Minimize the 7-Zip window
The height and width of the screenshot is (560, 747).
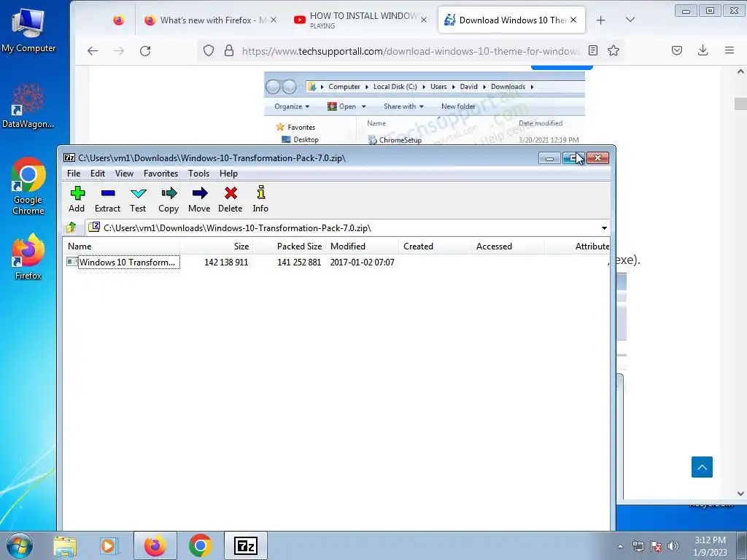[549, 158]
